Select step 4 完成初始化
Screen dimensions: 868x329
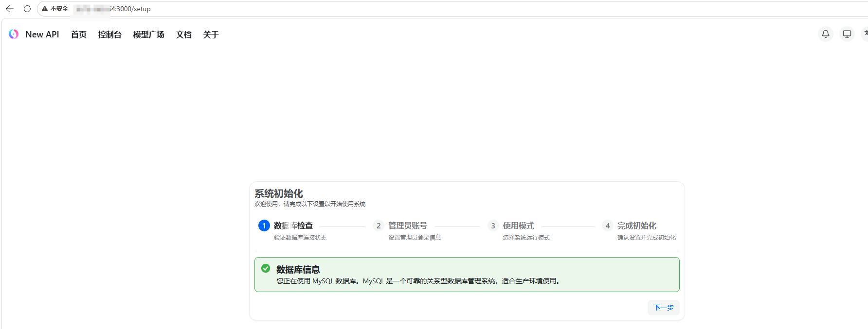[629, 225]
